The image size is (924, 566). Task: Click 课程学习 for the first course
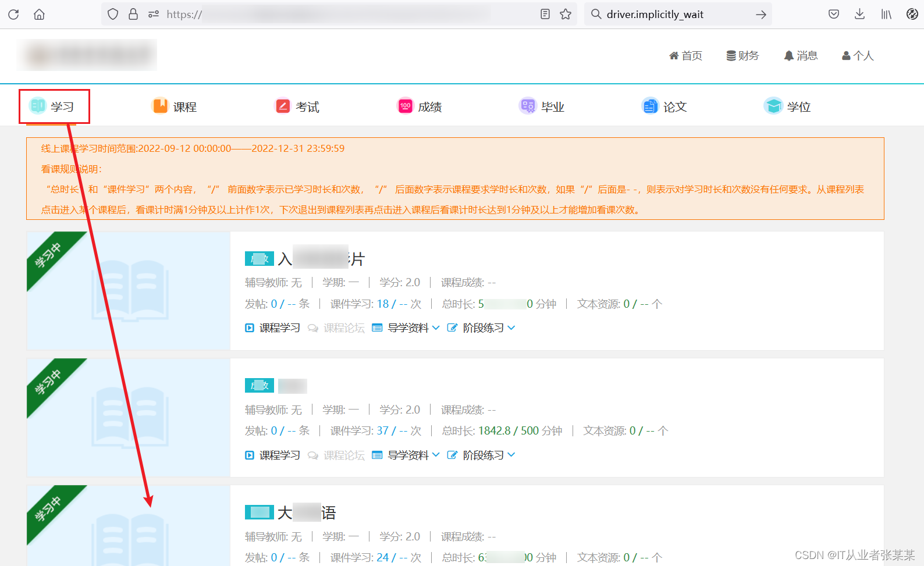[x=273, y=328]
